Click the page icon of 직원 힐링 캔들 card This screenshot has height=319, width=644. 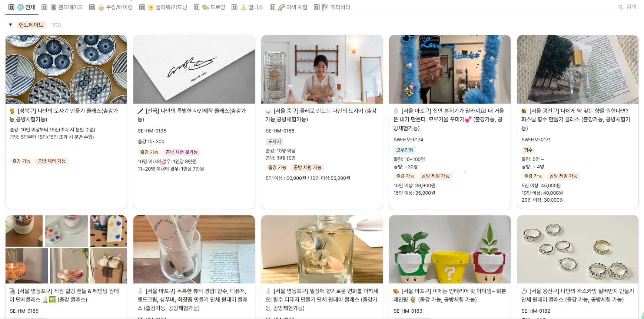point(12,291)
